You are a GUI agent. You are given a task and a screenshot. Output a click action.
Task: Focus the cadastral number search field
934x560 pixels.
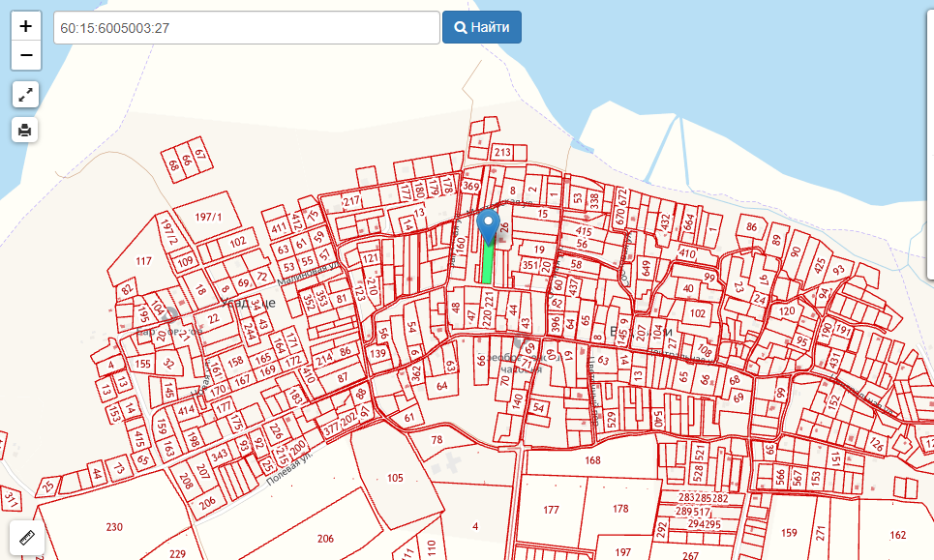(x=247, y=27)
